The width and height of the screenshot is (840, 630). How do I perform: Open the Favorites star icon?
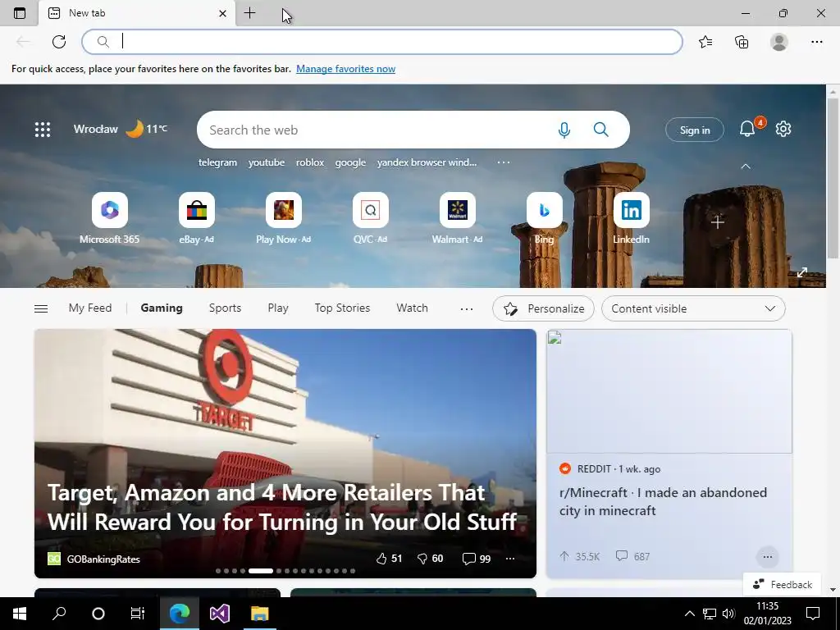[x=705, y=42]
